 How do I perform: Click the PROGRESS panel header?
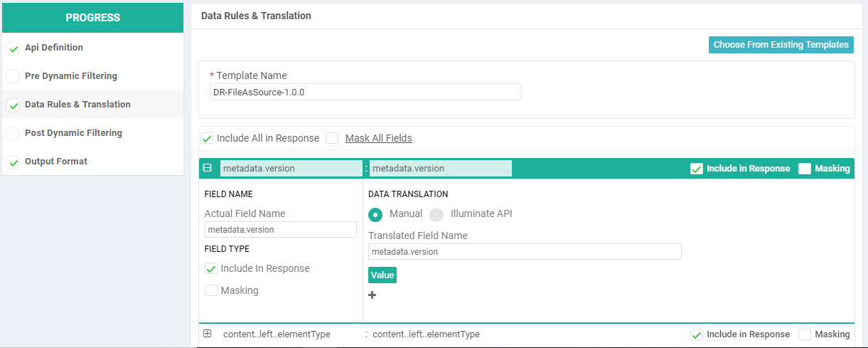coord(93,18)
